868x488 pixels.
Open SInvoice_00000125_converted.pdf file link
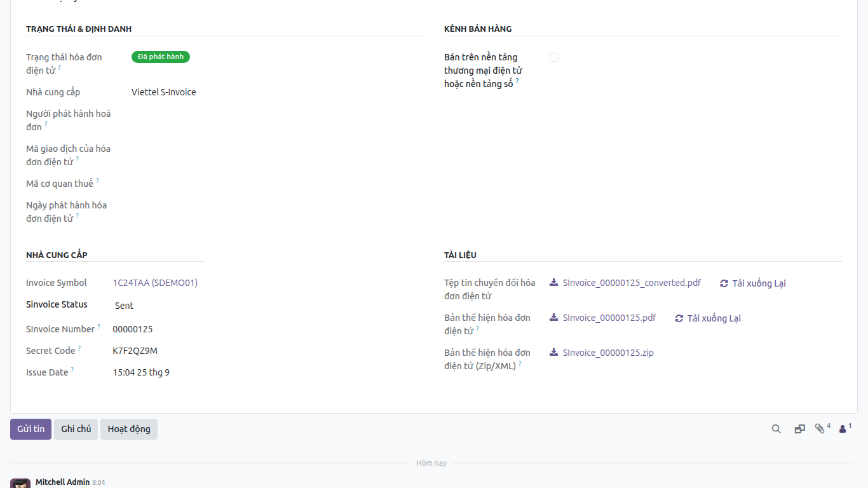point(632,283)
